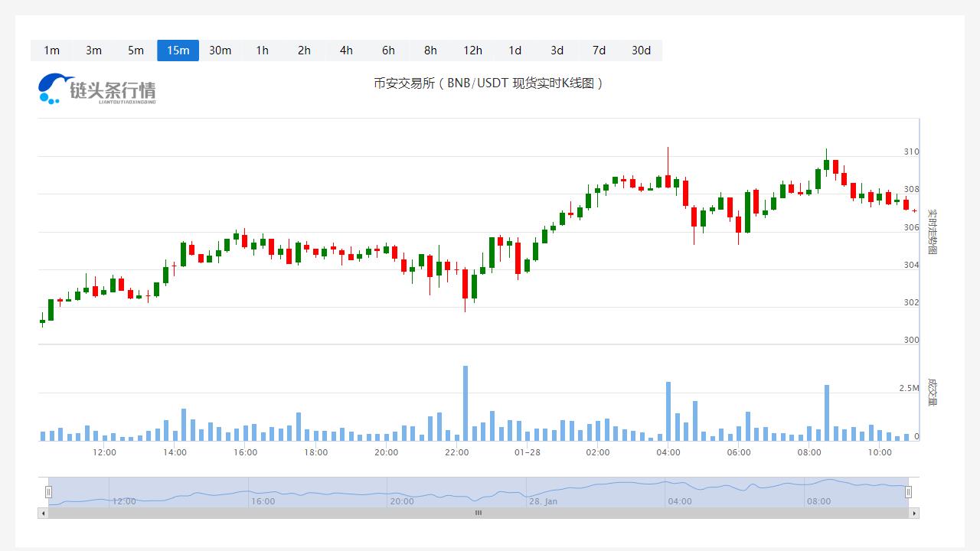Screen dimensions: 980x551
Task: Click the tallest volume bar after 22:00
Action: point(465,403)
